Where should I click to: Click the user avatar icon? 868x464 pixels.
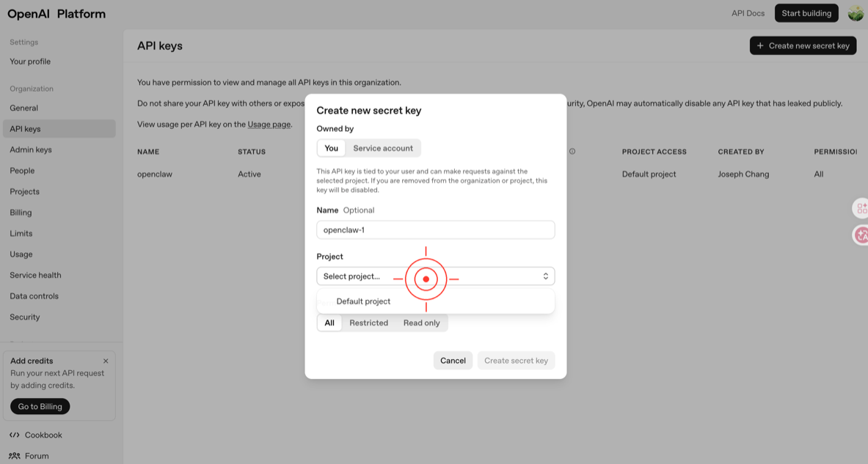pyautogui.click(x=856, y=13)
